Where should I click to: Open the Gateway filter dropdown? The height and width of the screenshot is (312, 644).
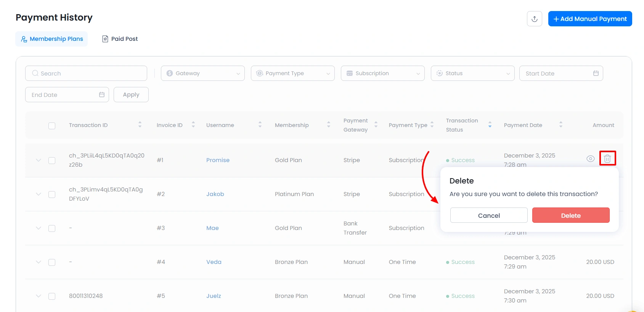pos(203,73)
